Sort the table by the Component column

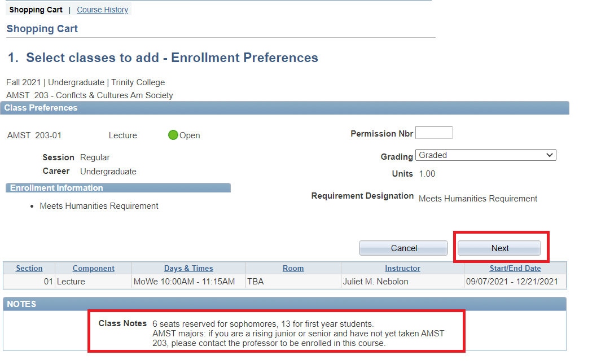93,267
